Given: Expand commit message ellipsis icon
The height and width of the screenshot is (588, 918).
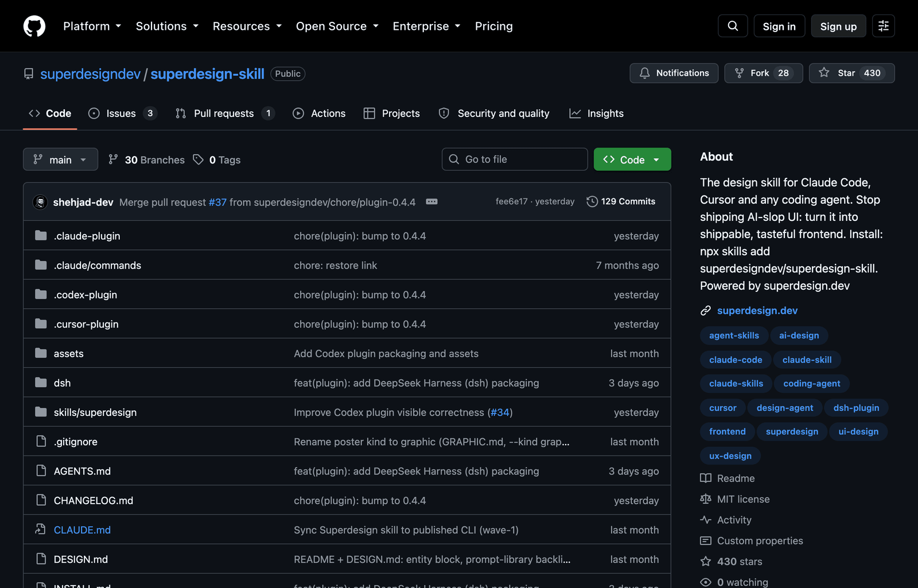Looking at the screenshot, I should pos(432,201).
